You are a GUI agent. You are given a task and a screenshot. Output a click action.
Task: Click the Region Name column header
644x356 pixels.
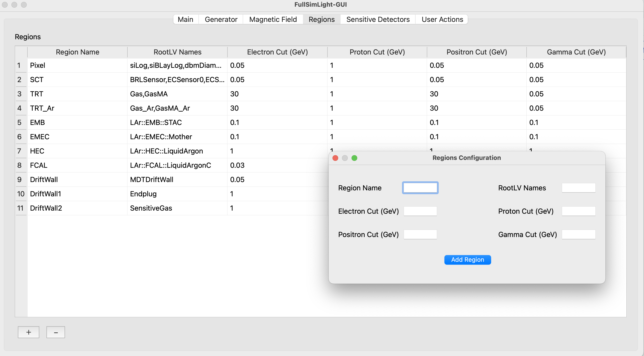(77, 52)
